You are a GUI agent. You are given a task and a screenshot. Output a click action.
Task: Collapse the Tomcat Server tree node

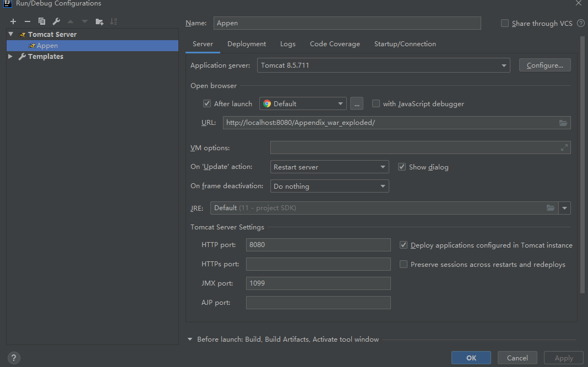click(11, 34)
